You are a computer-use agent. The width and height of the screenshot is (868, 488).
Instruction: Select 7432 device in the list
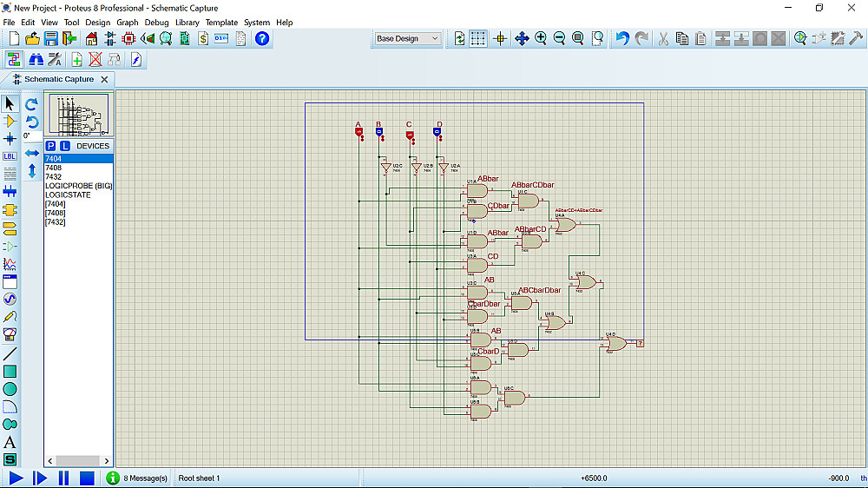tap(54, 176)
